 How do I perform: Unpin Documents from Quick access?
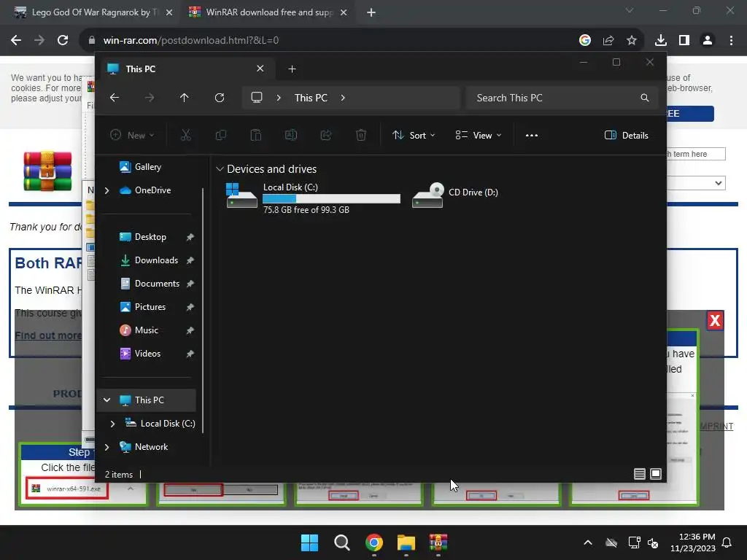coord(190,284)
